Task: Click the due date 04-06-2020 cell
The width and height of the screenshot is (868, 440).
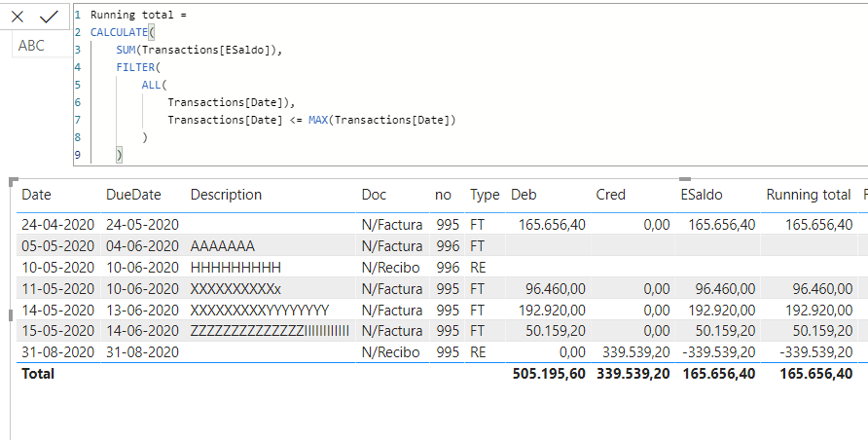Action: (x=142, y=245)
